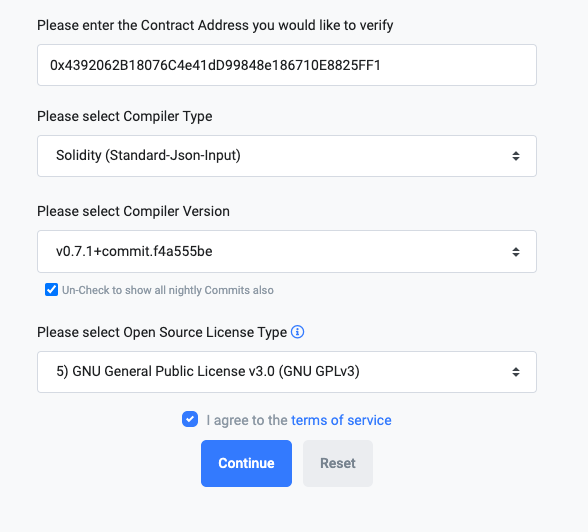Click the Continue button
This screenshot has width=588, height=532.
tap(246, 463)
